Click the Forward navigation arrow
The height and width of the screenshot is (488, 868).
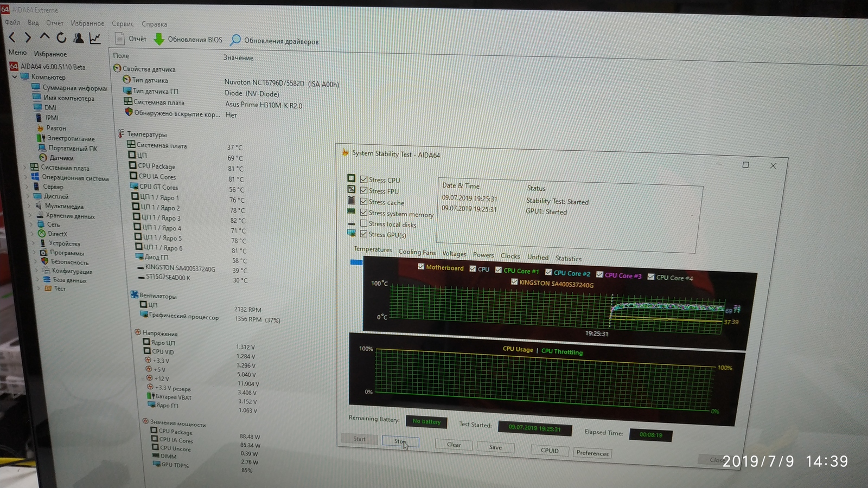tap(28, 37)
